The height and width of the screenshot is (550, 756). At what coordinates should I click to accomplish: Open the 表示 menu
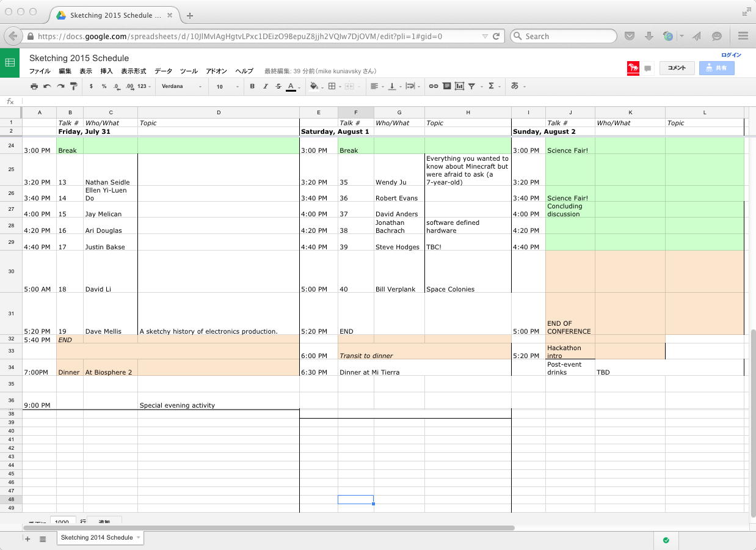pos(85,71)
